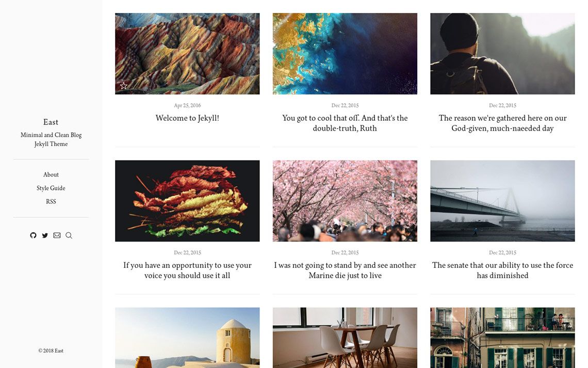Click the email envelope icon

pos(57,235)
